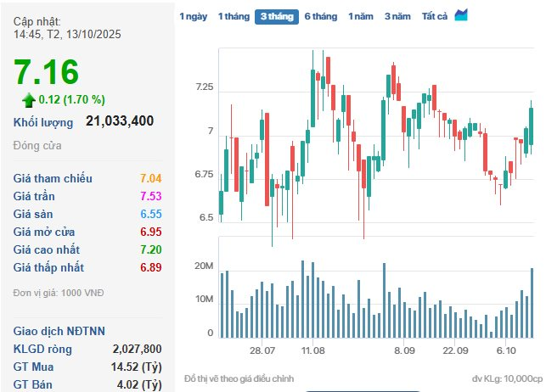This screenshot has height=392, width=546.
Task: Switch to the 1 tháng range tab
Action: click(x=234, y=17)
